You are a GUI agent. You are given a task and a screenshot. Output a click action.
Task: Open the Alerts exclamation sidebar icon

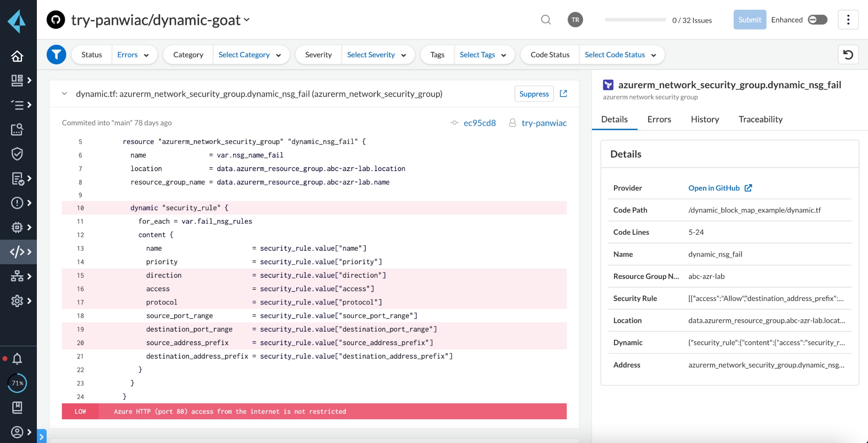[17, 203]
